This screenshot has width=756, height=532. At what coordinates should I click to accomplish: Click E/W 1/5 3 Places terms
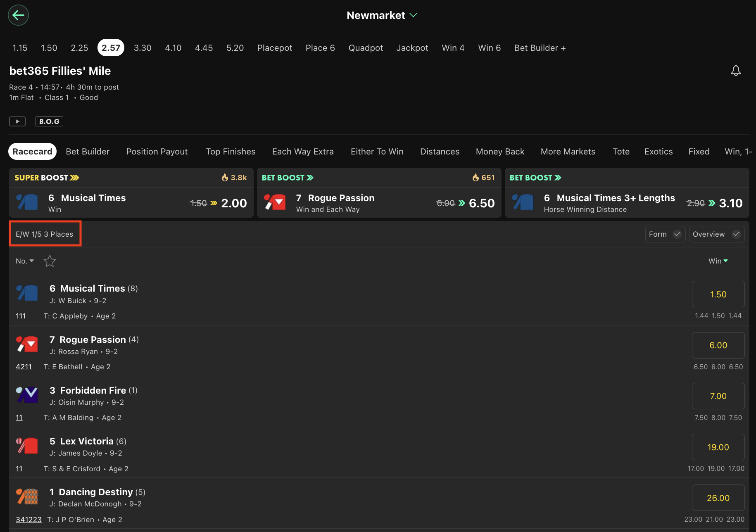click(x=45, y=234)
